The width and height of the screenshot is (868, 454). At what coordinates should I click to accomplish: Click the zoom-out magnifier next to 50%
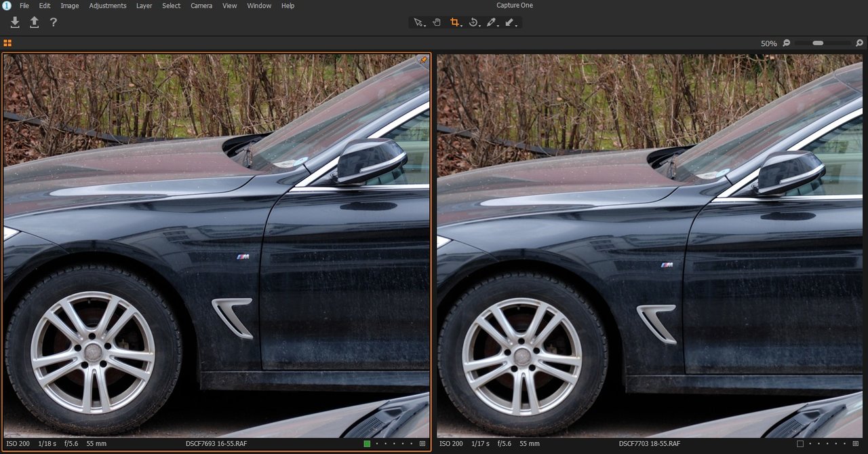(786, 43)
